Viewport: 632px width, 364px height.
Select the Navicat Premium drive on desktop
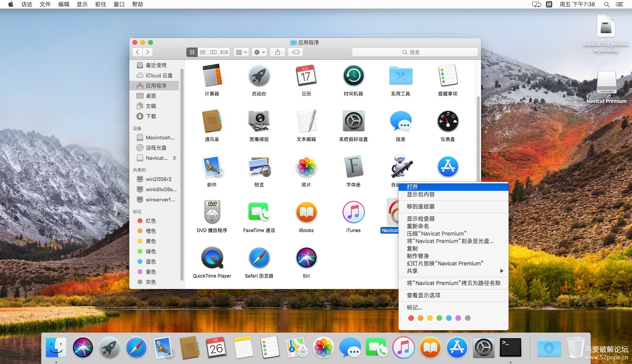coord(606,87)
